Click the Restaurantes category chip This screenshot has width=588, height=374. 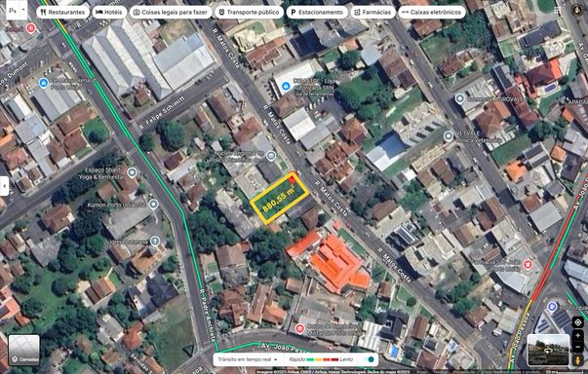[x=63, y=12]
